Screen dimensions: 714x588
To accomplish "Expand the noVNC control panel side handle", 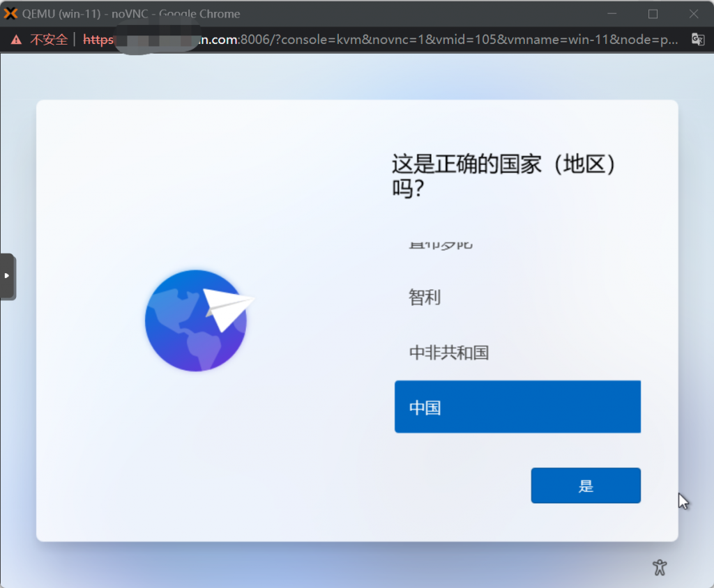I will click(8, 276).
